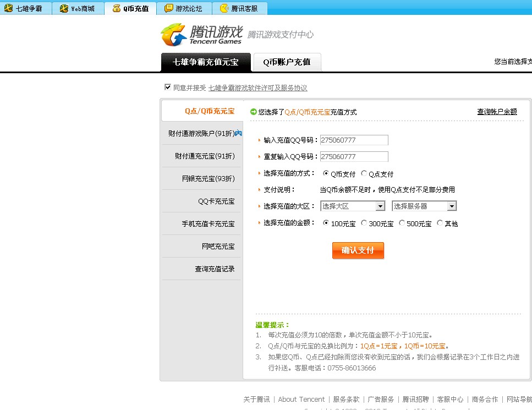Select QQ卡充元宝 in sidebar

coord(202,201)
